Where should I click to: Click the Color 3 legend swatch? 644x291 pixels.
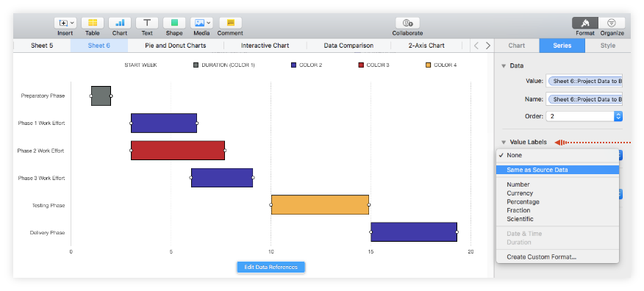click(x=361, y=65)
